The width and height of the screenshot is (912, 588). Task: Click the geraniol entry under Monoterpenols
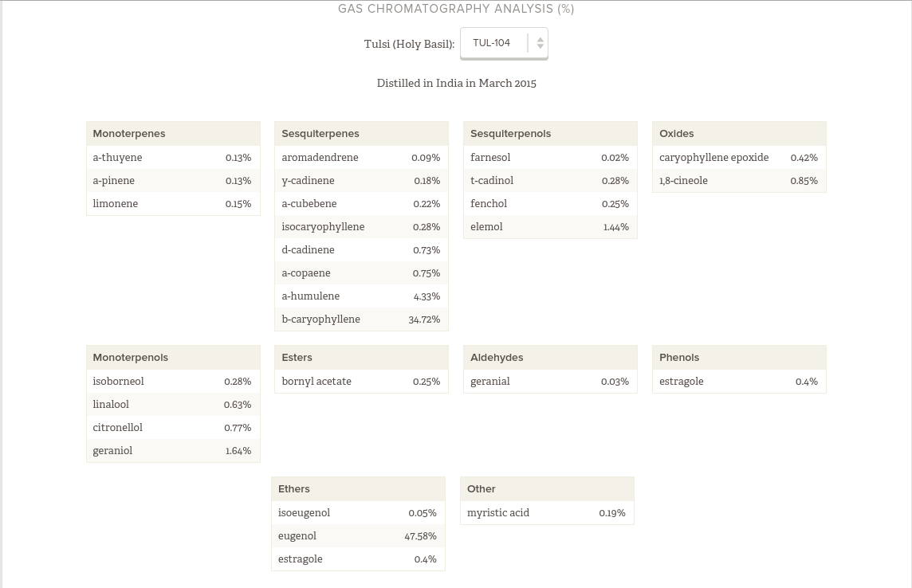[173, 451]
